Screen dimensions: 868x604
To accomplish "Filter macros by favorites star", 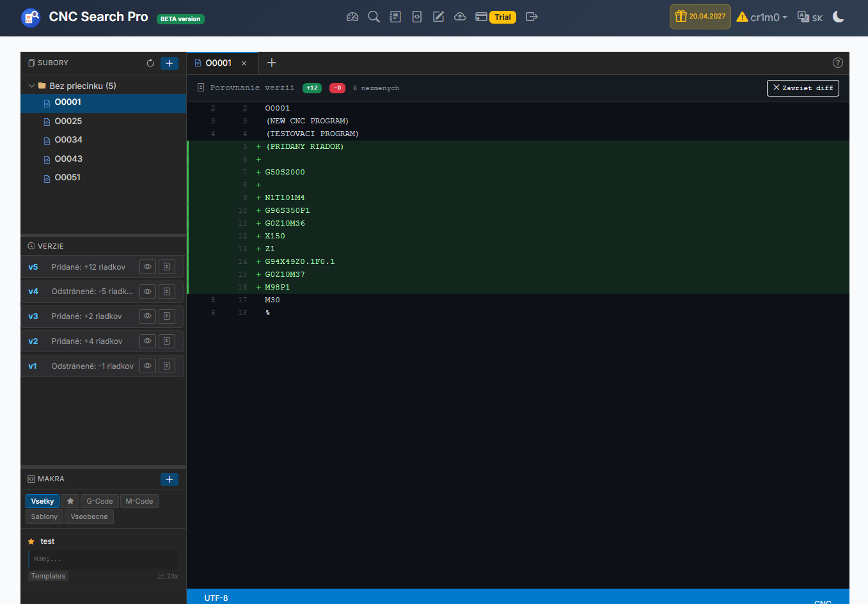I will (70, 502).
